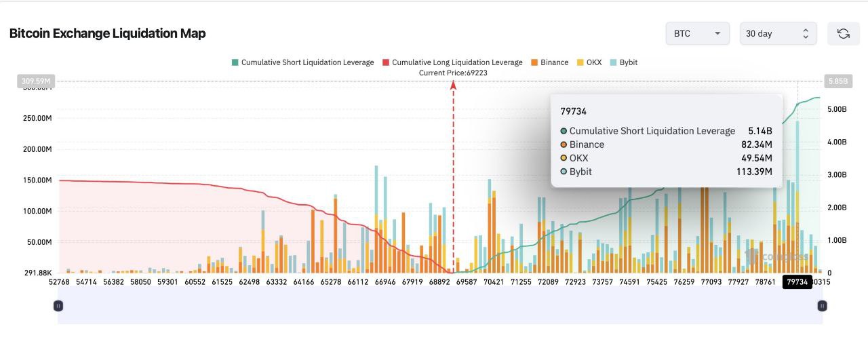Open the 30 day range selector
Screen dimensions: 868x350
[778, 33]
